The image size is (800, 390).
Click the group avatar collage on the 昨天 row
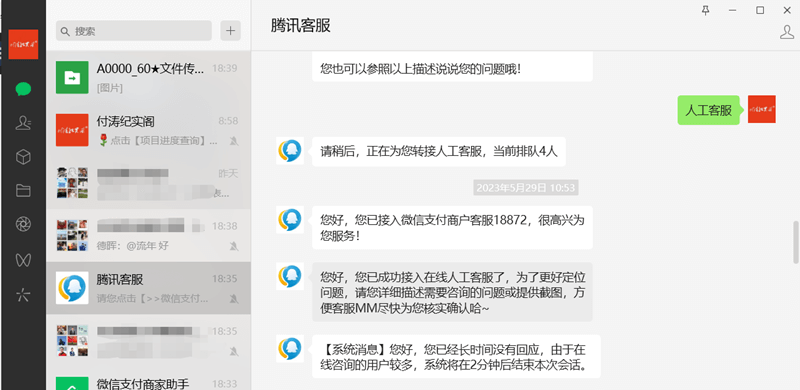point(72,183)
